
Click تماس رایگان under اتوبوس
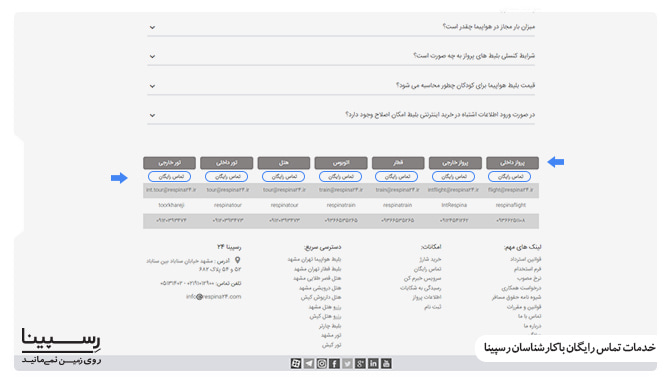(x=340, y=176)
